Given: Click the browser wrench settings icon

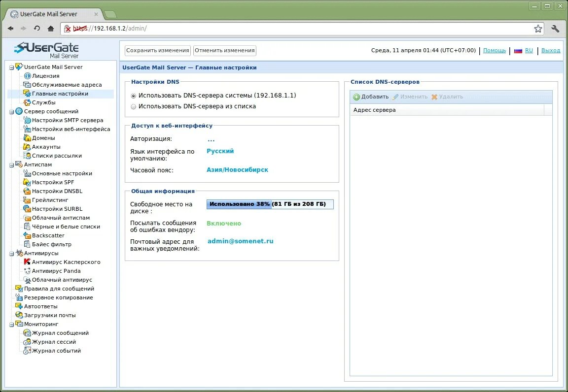Looking at the screenshot, I should click(555, 29).
